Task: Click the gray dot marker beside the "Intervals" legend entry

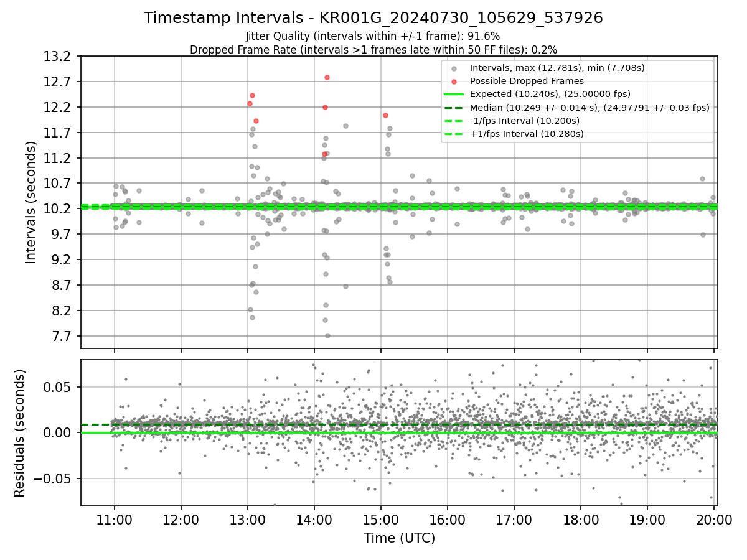Action: (454, 68)
